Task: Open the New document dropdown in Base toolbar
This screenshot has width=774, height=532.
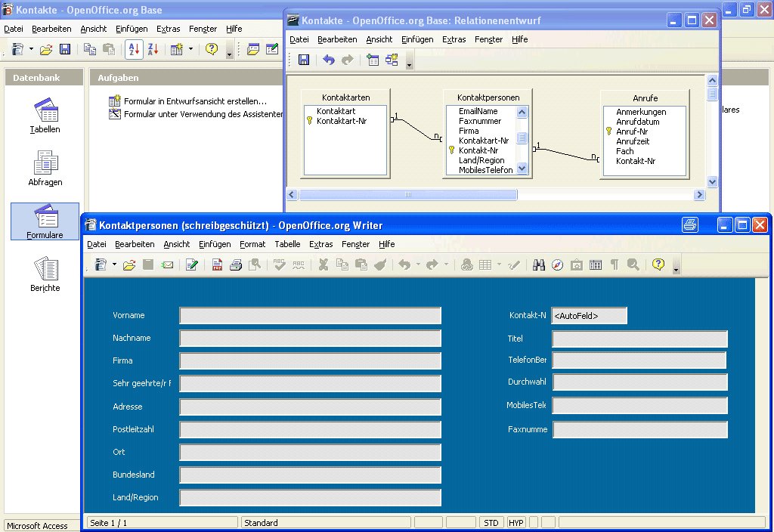Action: point(31,48)
